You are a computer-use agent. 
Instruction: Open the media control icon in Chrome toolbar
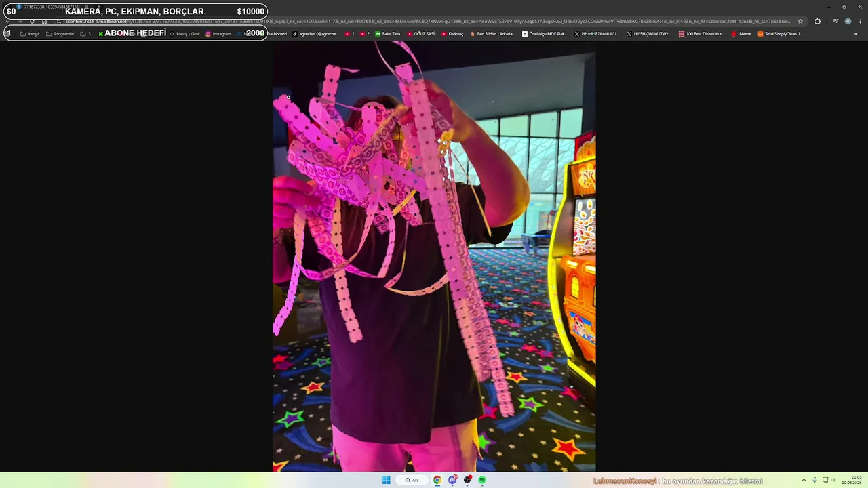click(x=835, y=21)
